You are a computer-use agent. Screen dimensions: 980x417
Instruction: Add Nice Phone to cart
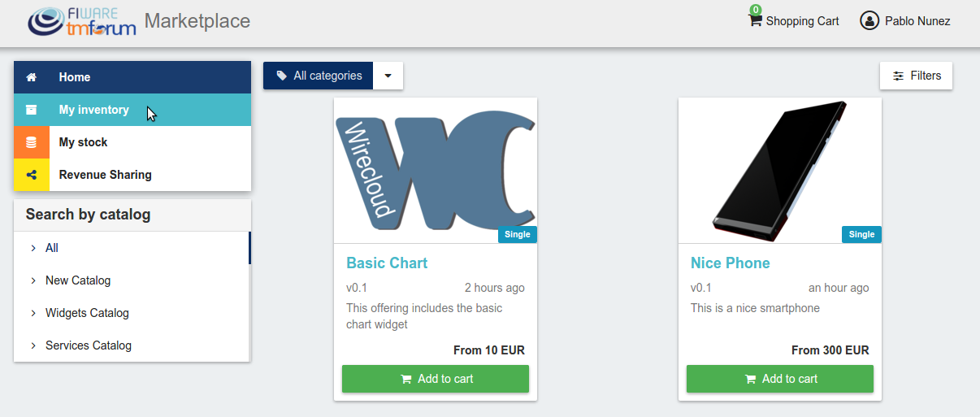(x=780, y=379)
